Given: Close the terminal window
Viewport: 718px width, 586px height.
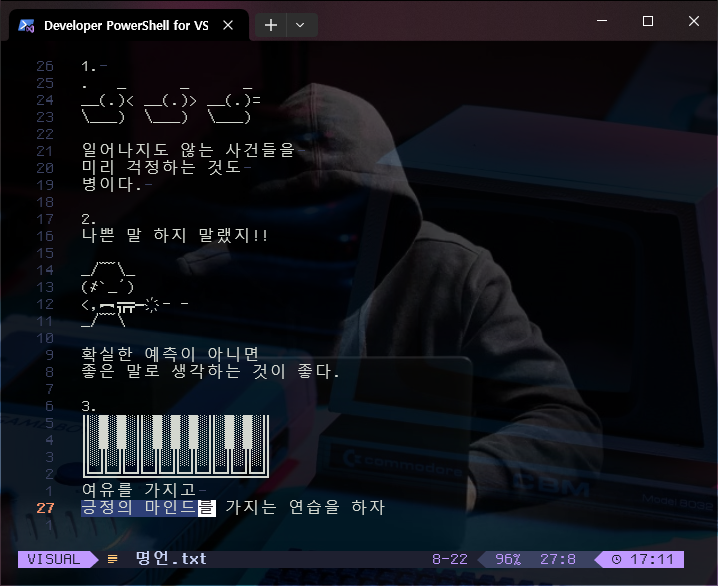Looking at the screenshot, I should pyautogui.click(x=694, y=21).
